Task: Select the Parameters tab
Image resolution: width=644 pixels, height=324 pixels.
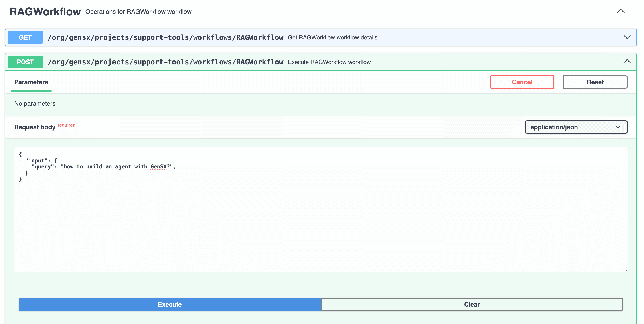Action: [31, 82]
